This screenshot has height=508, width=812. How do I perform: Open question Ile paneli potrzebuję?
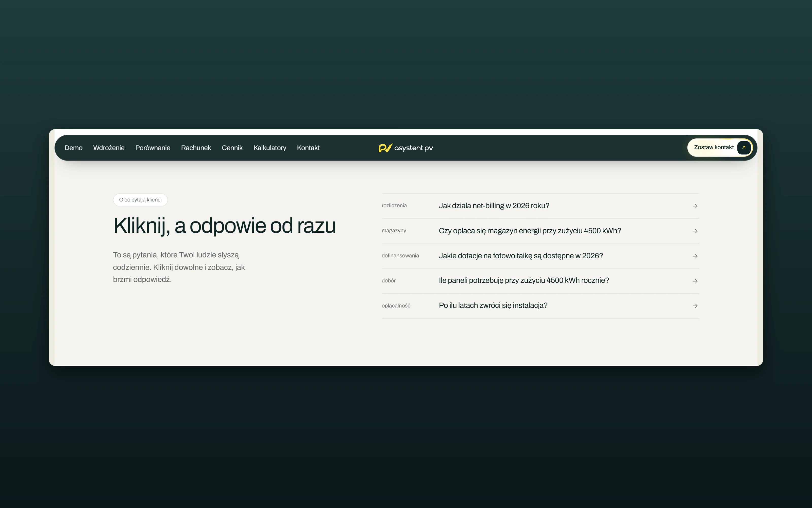[x=540, y=281]
